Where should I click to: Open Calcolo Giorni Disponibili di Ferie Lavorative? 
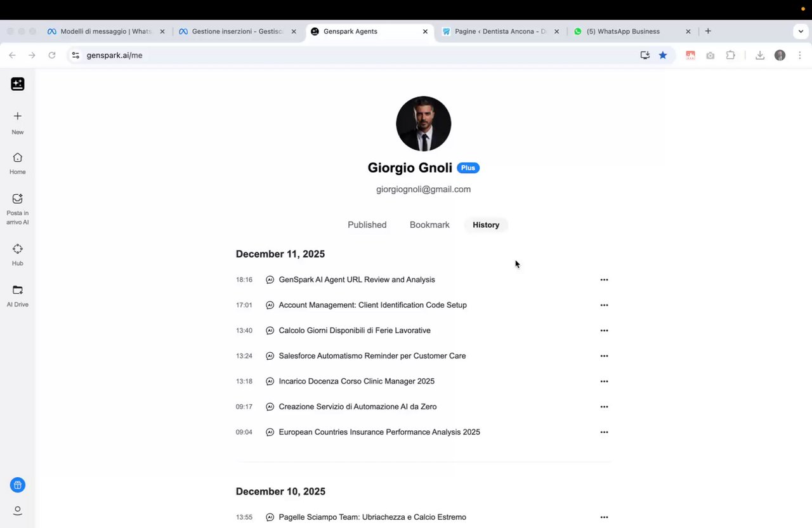point(354,331)
